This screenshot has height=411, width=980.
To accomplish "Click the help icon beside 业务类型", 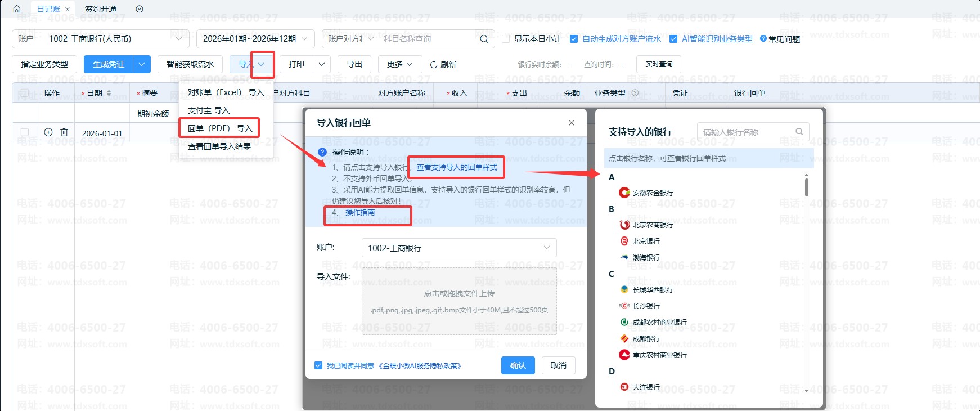I will point(635,93).
